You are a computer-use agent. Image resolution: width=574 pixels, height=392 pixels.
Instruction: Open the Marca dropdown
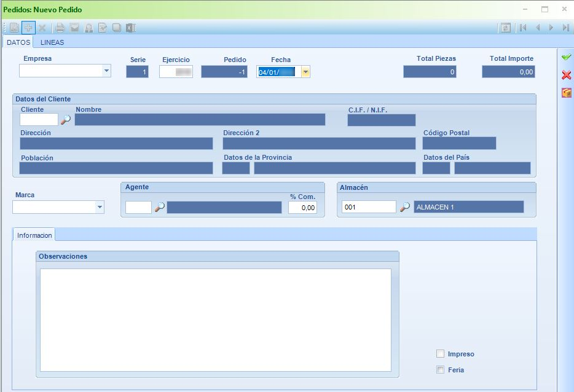click(100, 207)
